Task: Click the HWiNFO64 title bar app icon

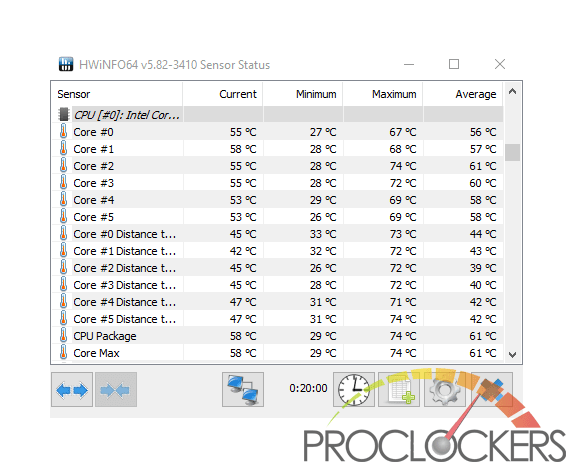Action: coord(66,64)
